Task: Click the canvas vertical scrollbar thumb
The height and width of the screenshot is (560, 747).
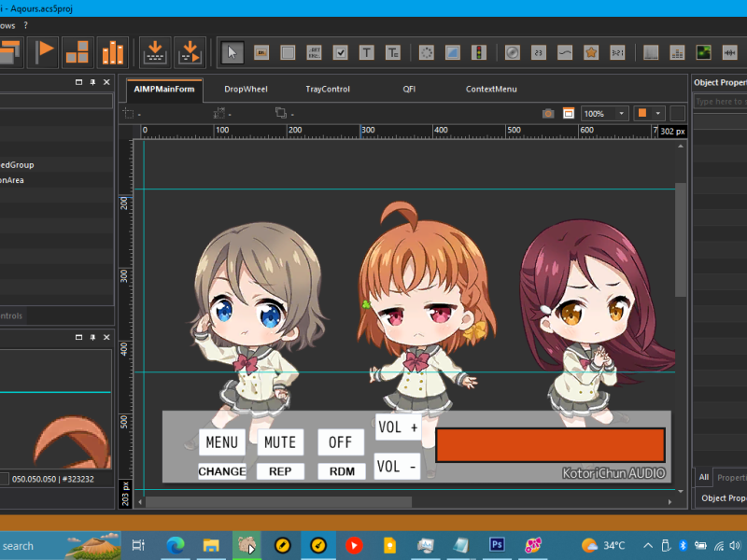Action: [x=681, y=240]
